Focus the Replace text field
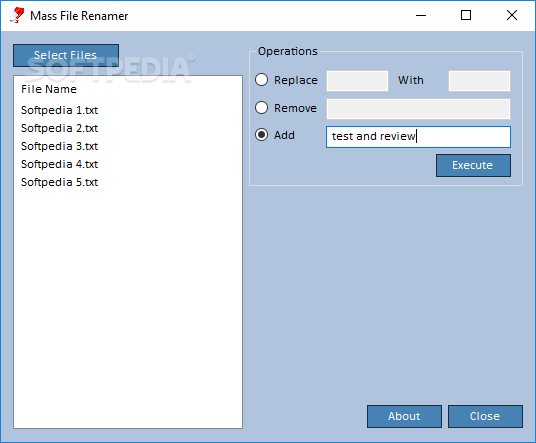Viewport: 536px width, 443px height. tap(357, 81)
